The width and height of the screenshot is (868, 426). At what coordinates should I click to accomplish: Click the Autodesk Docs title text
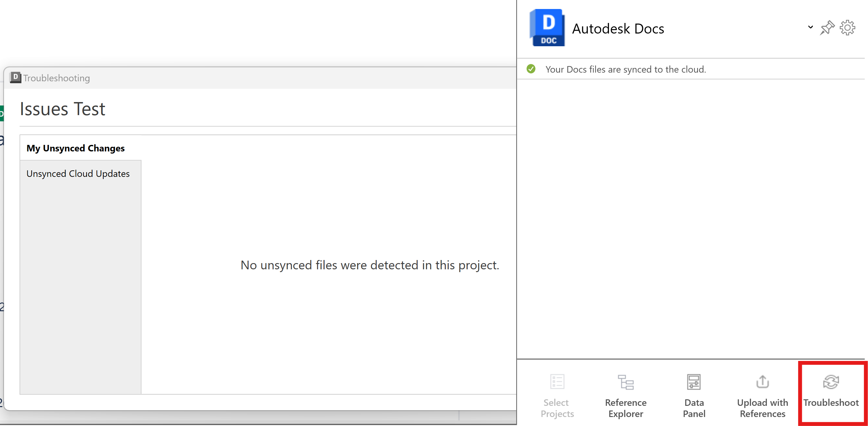pyautogui.click(x=618, y=29)
